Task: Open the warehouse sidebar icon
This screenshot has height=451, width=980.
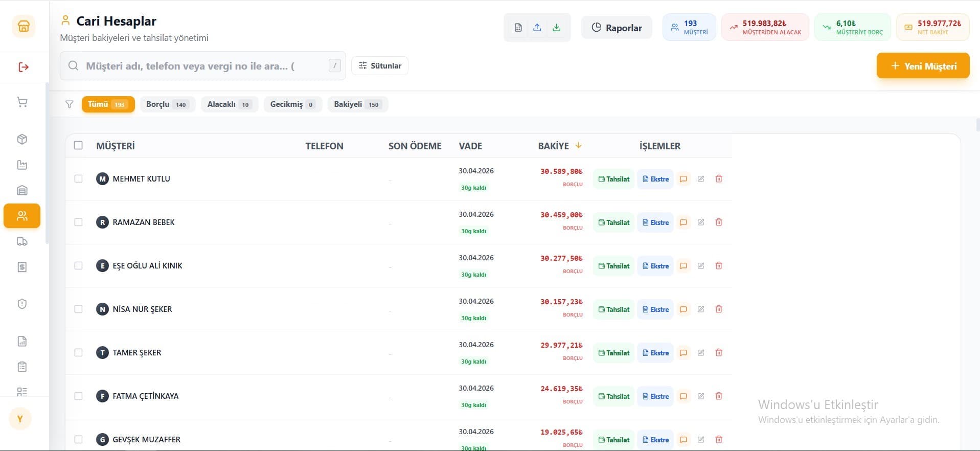Action: [x=22, y=190]
